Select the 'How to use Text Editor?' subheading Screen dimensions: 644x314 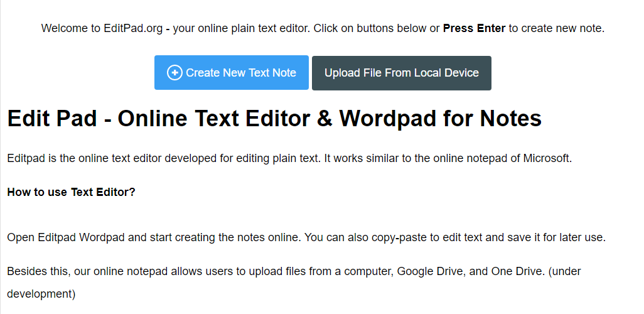pyautogui.click(x=71, y=192)
